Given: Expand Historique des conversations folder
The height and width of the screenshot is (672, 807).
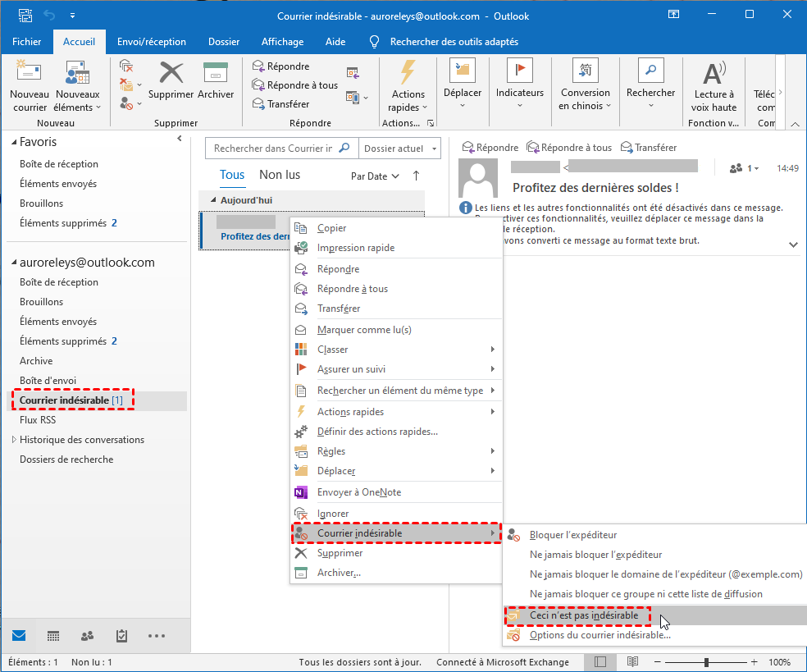Looking at the screenshot, I should (13, 440).
